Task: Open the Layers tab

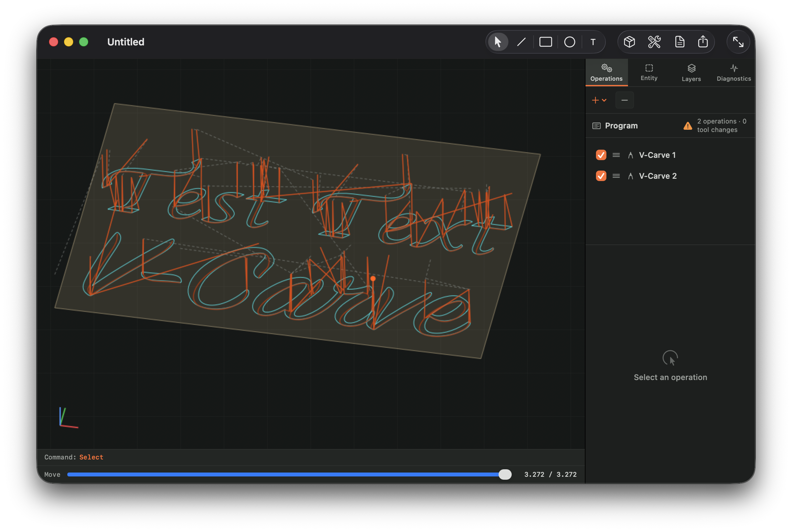Action: (x=691, y=72)
